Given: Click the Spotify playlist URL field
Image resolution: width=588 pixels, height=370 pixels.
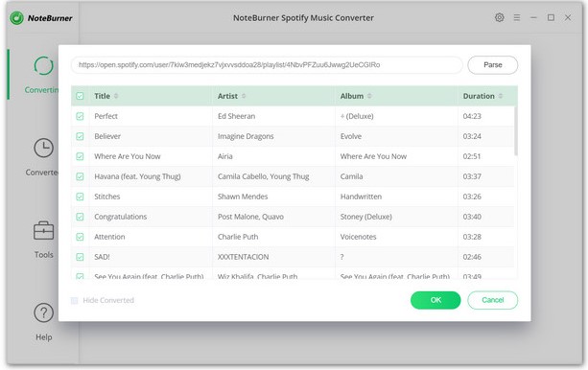Looking at the screenshot, I should pyautogui.click(x=267, y=65).
